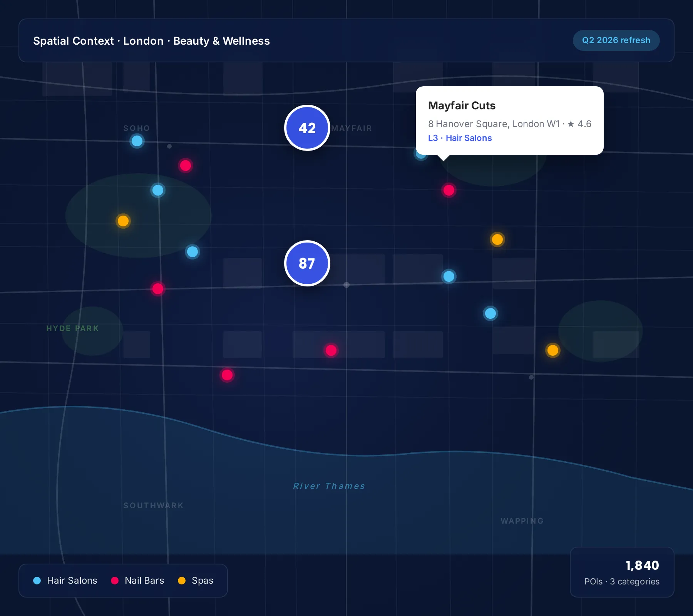The image size is (693, 616).
Task: Click the MAYFAIR district label
Action: (352, 128)
